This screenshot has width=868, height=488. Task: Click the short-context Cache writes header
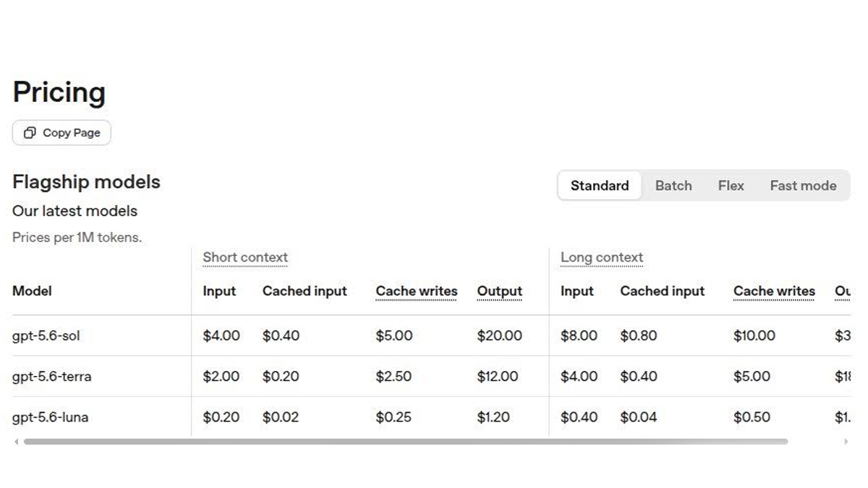pyautogui.click(x=417, y=291)
